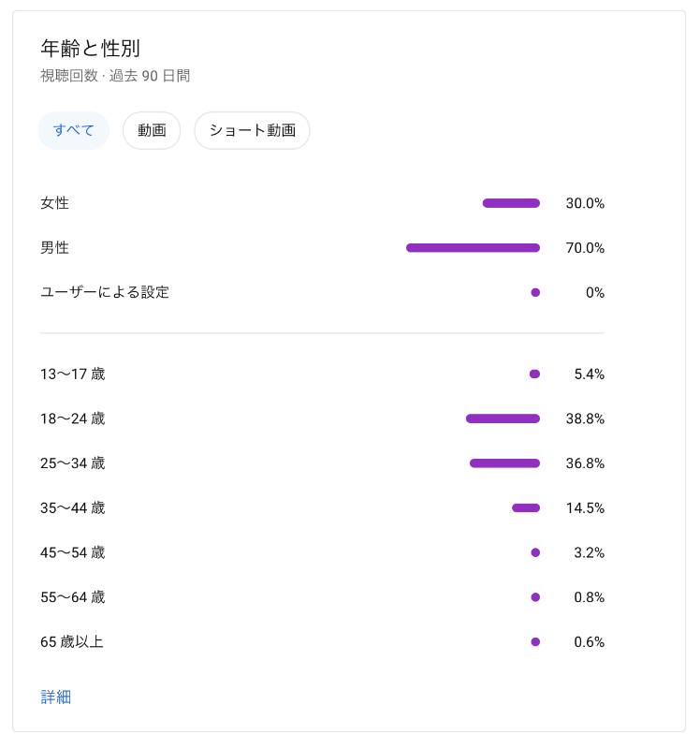The height and width of the screenshot is (749, 700).
Task: Click the 45〜54 歳 label
Action: coord(73,552)
